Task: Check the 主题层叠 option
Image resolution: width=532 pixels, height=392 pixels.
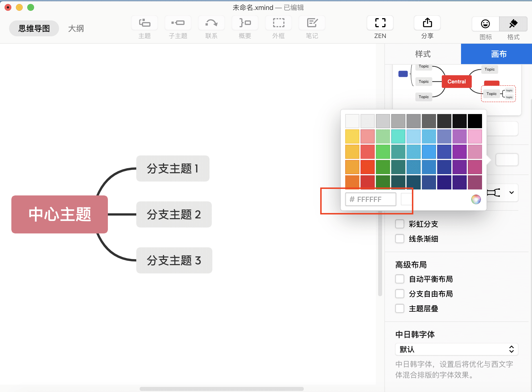Action: point(400,308)
